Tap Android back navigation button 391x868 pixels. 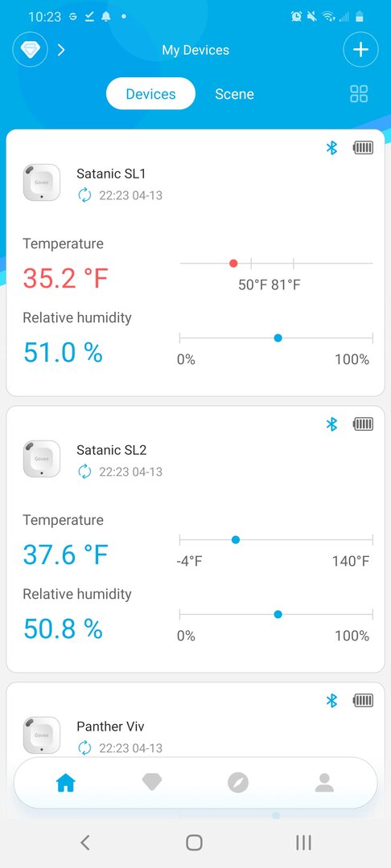point(84,842)
